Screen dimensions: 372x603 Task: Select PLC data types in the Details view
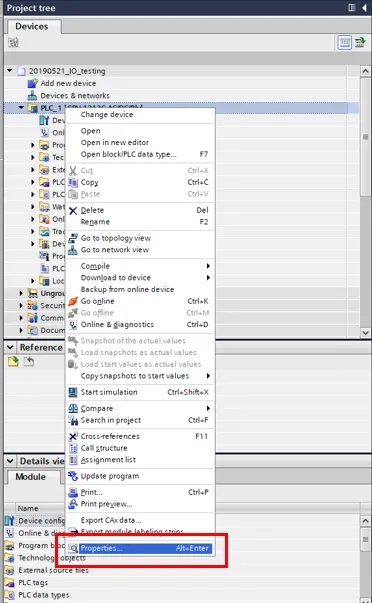44,595
